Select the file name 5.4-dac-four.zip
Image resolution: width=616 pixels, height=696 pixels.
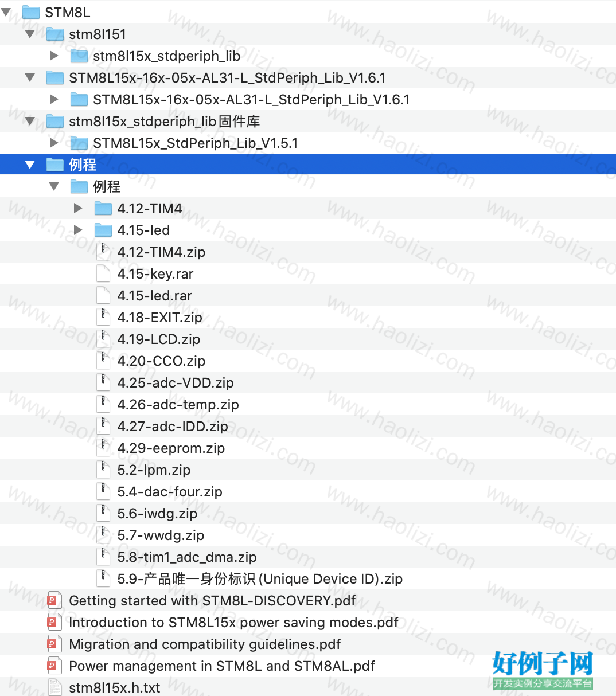click(x=170, y=492)
